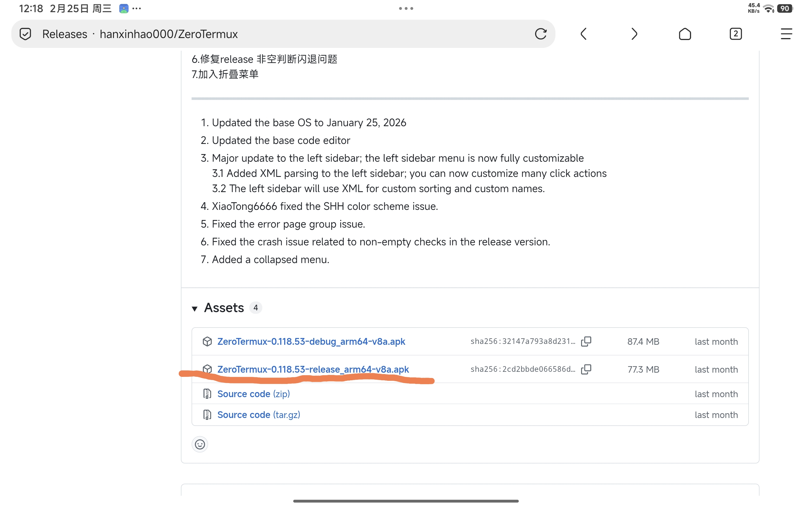812x507 pixels.
Task: Go back using the left arrow
Action: click(584, 34)
